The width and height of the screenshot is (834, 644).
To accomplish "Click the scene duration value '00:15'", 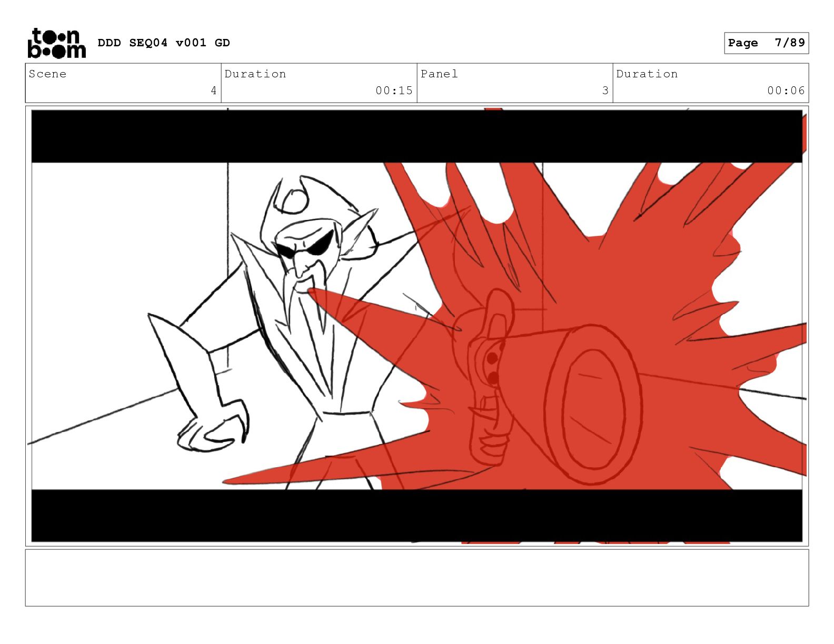I will pos(394,90).
